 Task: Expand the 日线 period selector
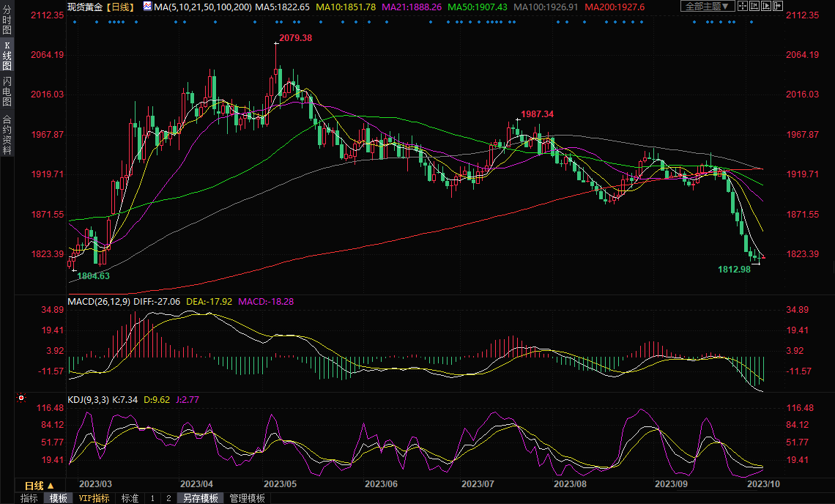click(x=40, y=486)
